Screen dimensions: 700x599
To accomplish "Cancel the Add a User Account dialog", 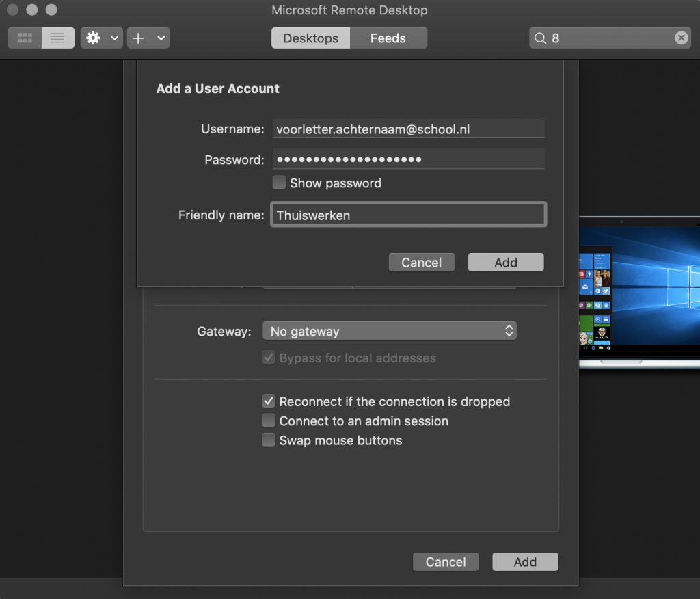I will [421, 262].
